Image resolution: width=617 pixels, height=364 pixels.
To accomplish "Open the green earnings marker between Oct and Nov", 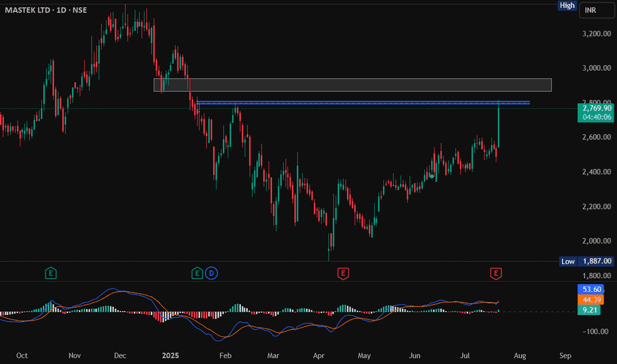I will 51,273.
